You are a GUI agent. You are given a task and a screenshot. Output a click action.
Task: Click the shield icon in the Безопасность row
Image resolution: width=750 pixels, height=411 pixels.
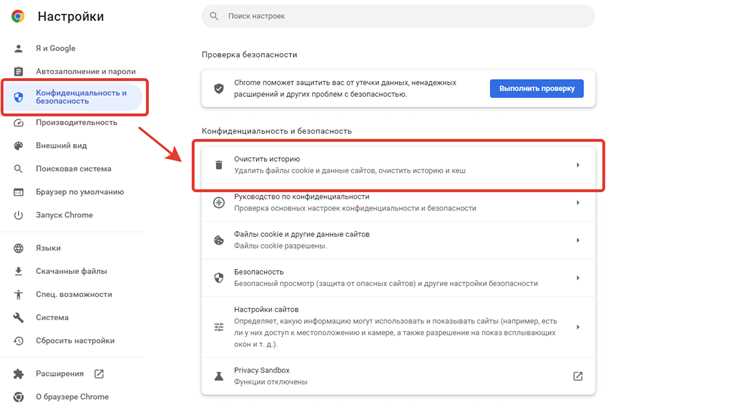pyautogui.click(x=219, y=278)
